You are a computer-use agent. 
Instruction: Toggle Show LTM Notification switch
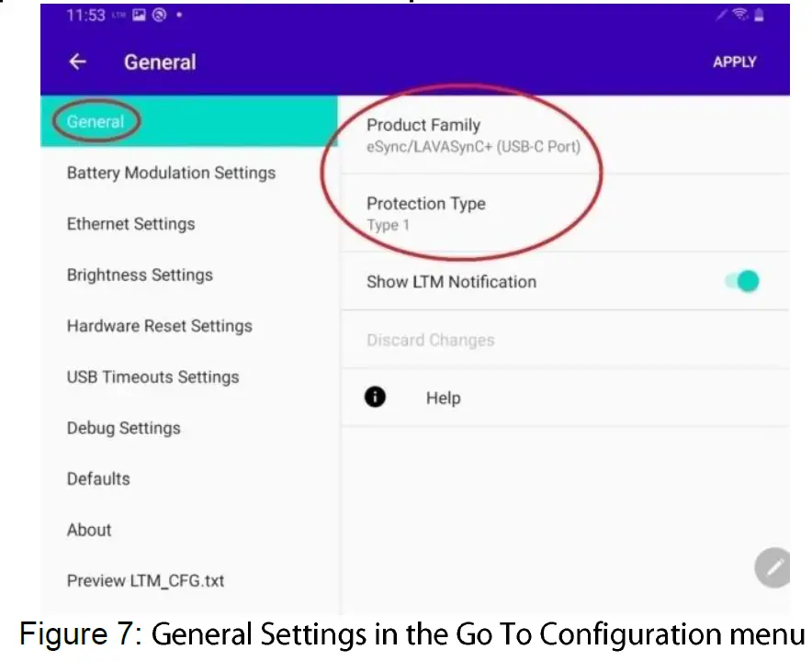(x=742, y=282)
